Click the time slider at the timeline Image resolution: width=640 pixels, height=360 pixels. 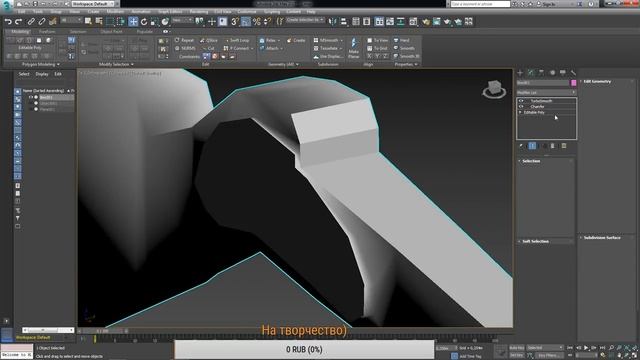(x=102, y=331)
